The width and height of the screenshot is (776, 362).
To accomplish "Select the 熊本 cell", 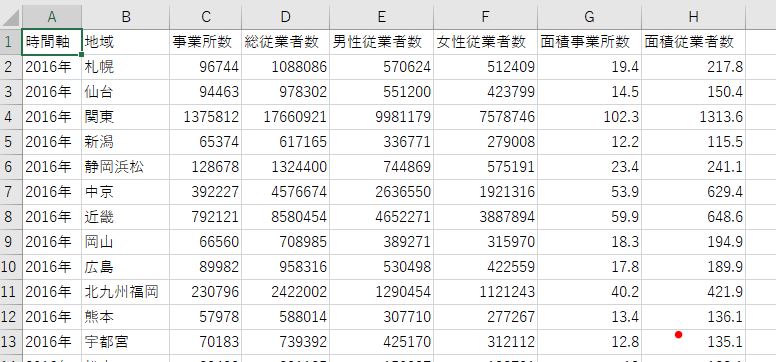I will pos(126,317).
